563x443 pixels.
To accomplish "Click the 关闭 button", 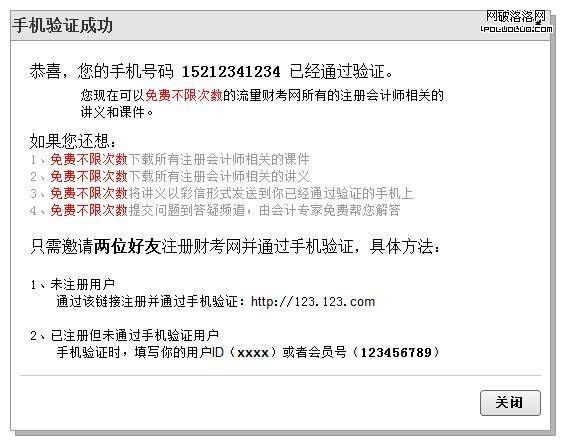I will pyautogui.click(x=510, y=403).
